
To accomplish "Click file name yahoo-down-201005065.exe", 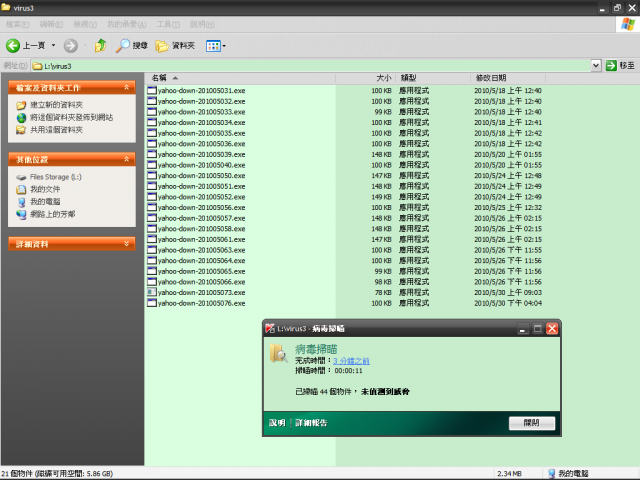I will [202, 271].
